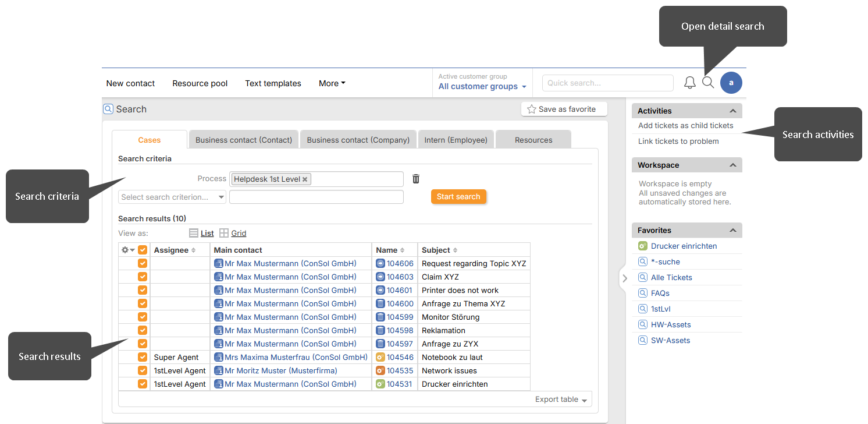Click ticket icon of case 104531
The height and width of the screenshot is (424, 868).
(380, 384)
